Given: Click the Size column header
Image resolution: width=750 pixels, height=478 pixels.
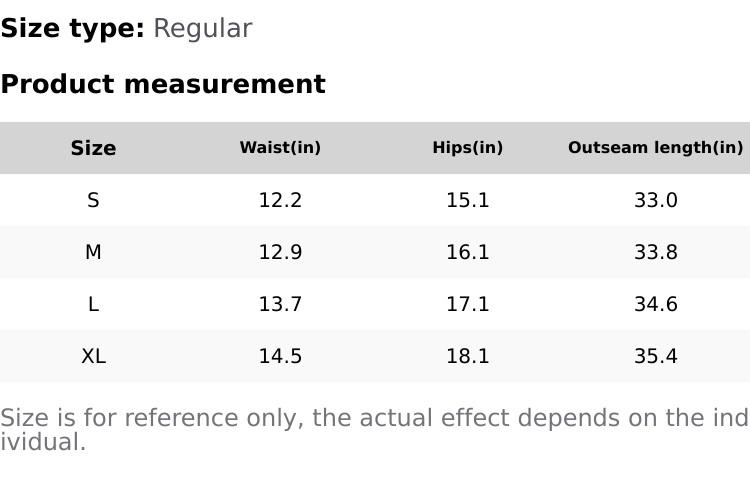Looking at the screenshot, I should point(93,148).
